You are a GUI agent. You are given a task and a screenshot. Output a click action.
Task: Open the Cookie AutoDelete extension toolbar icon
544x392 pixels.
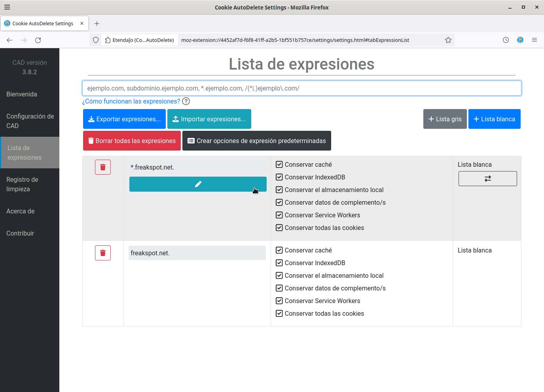pyautogui.click(x=520, y=40)
